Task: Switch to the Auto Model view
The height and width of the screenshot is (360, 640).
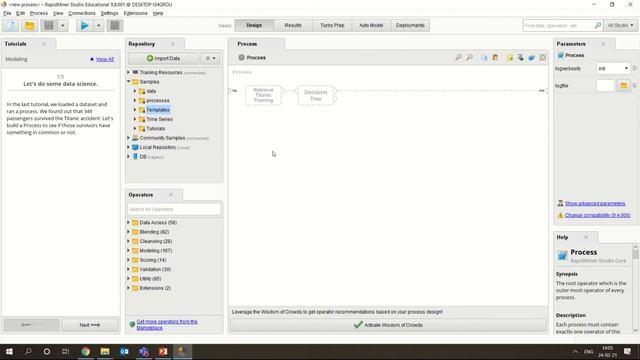Action: coord(371,25)
